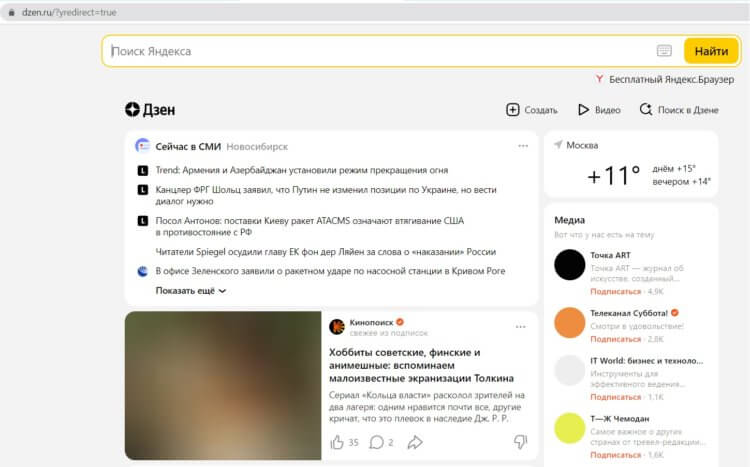This screenshot has width=750, height=467.
Task: Share the Кинопоиск article
Action: [x=415, y=443]
